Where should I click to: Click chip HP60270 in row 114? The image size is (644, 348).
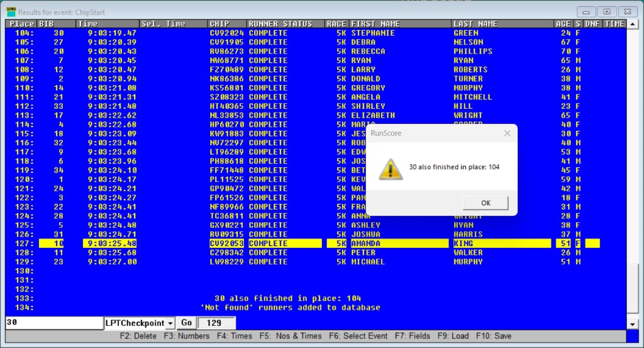tap(226, 125)
